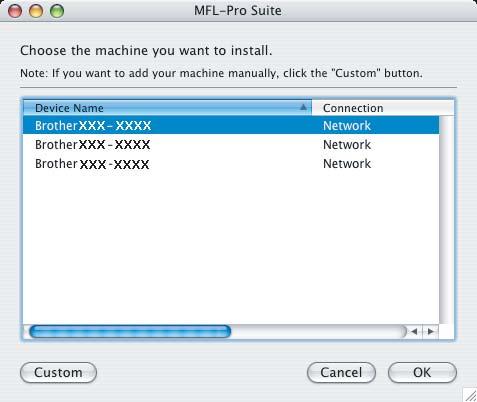Viewport: 477px width, 402px height.
Task: Click the Connection column header
Action: 383,108
